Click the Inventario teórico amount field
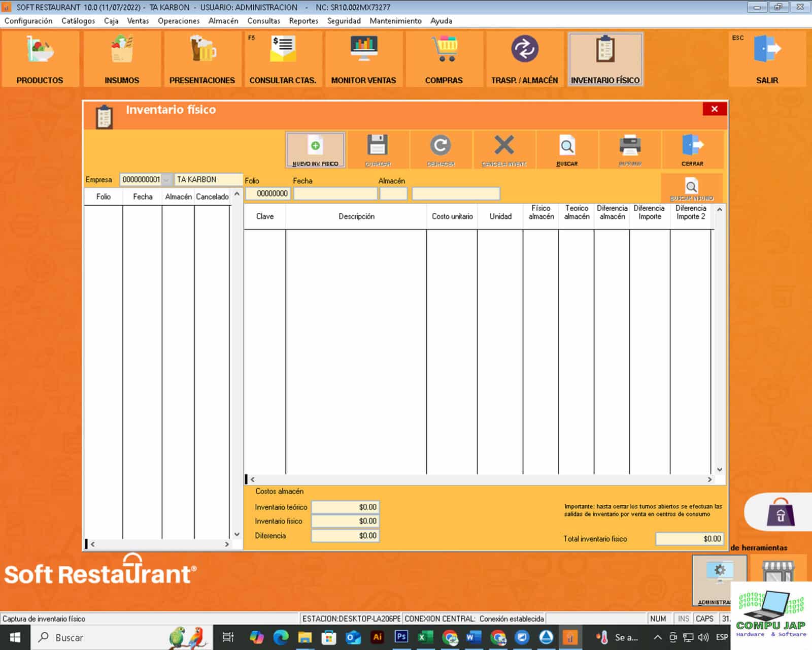812x650 pixels. (345, 507)
